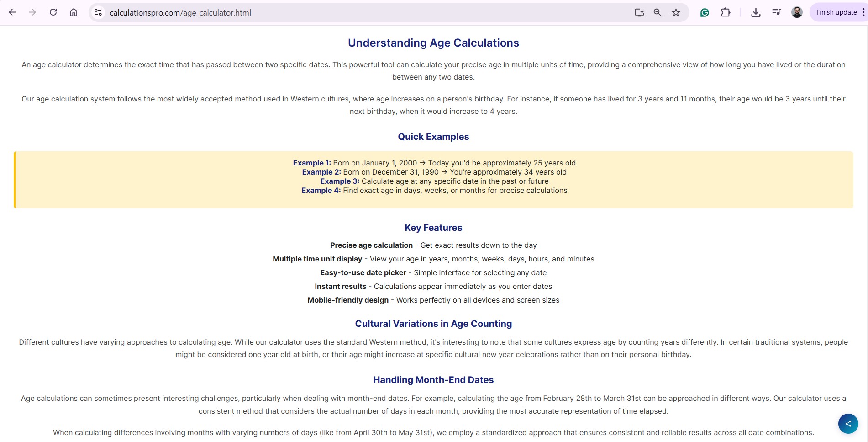Image resolution: width=868 pixels, height=442 pixels.
Task: Bookmark this page with the star icon
Action: (x=676, y=12)
